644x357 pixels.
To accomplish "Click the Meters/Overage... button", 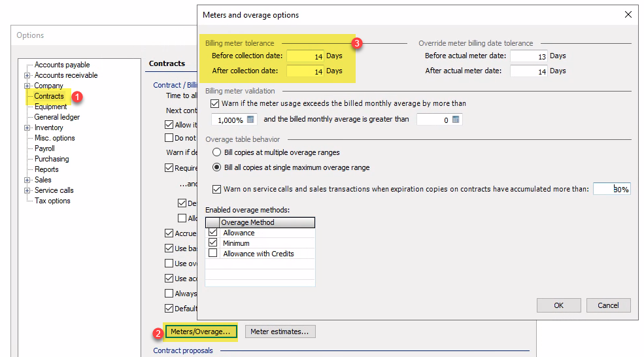I will [x=200, y=331].
